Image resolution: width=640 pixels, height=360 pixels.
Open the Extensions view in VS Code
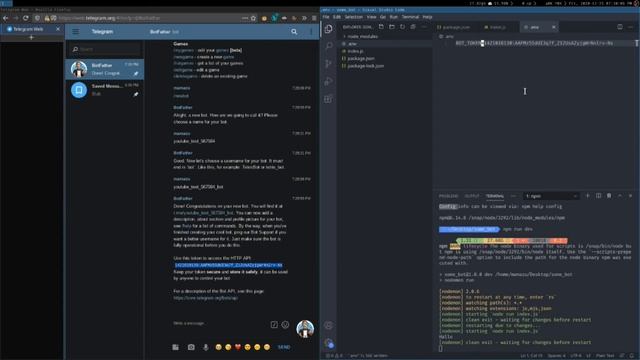point(329,99)
